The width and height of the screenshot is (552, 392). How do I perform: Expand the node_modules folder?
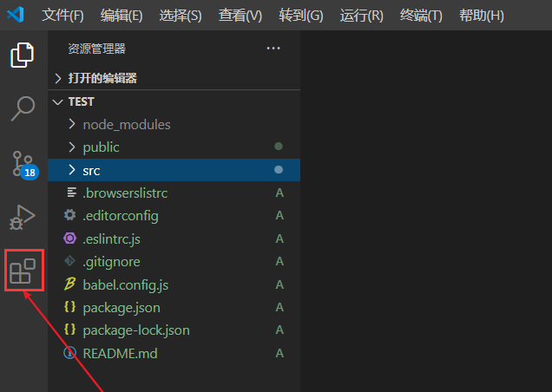pyautogui.click(x=127, y=124)
